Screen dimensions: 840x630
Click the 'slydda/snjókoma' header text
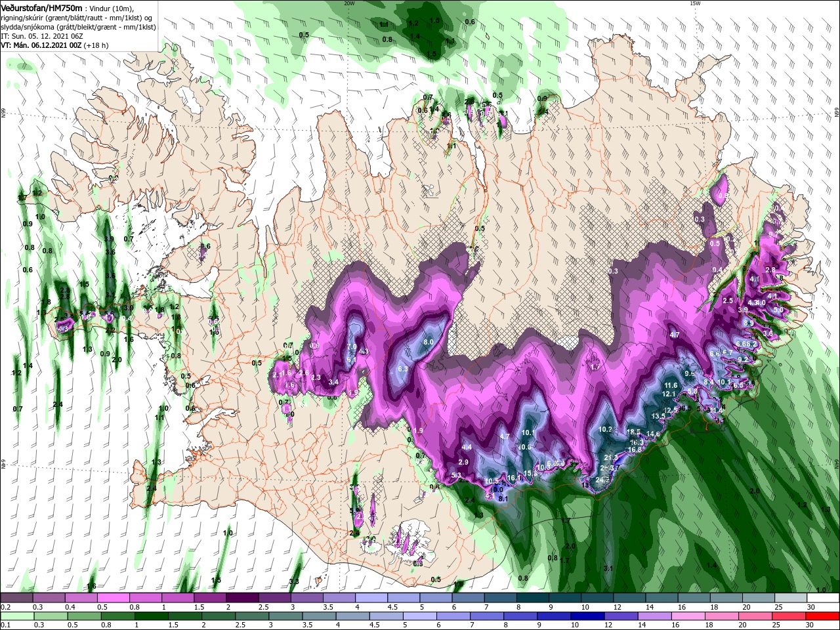coord(27,27)
